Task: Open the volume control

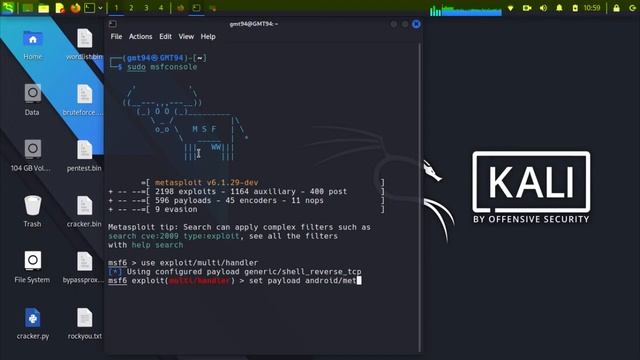Action: (x=543, y=8)
